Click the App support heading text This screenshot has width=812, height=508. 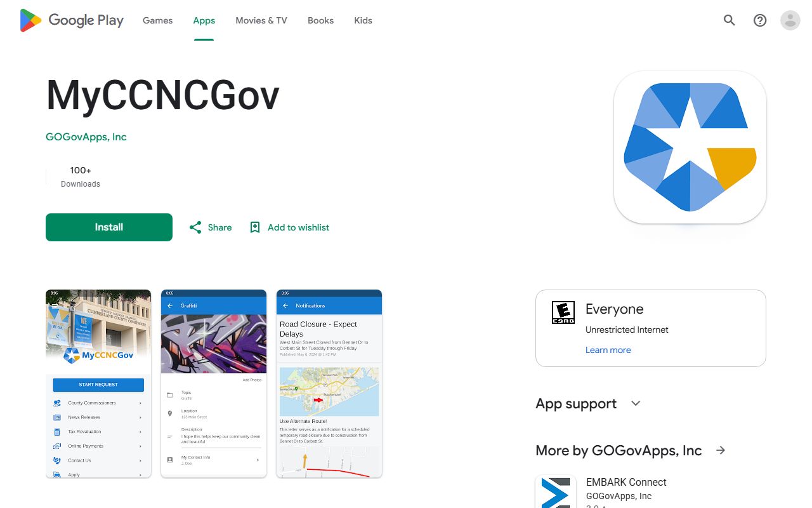576,404
